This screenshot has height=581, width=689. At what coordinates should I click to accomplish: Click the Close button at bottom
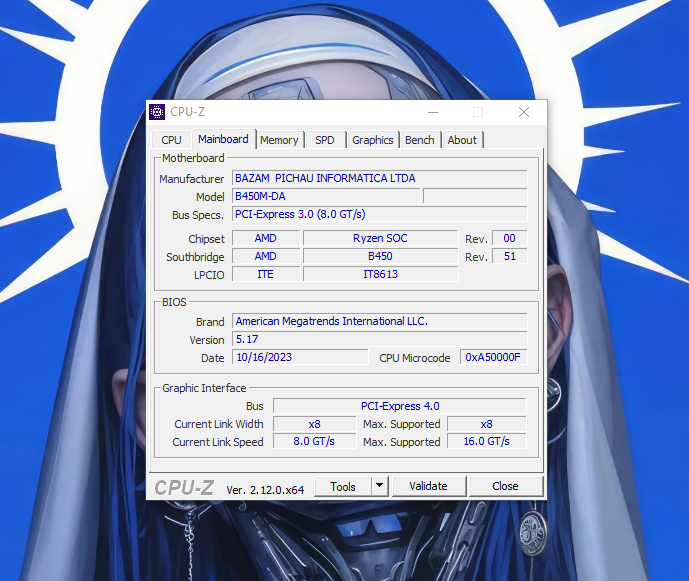505,487
